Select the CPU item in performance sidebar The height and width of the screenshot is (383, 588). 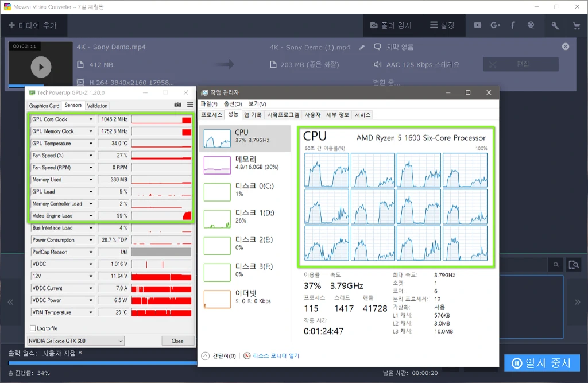coord(245,138)
